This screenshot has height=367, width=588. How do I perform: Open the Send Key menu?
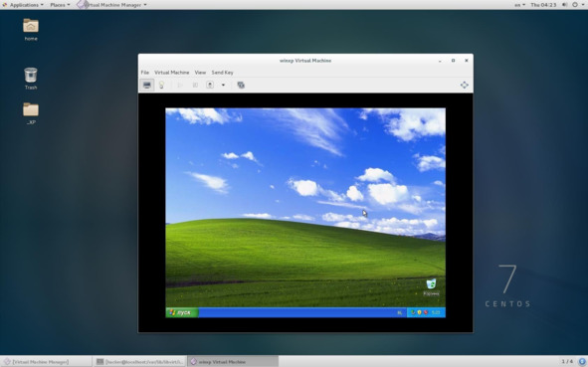coord(223,73)
